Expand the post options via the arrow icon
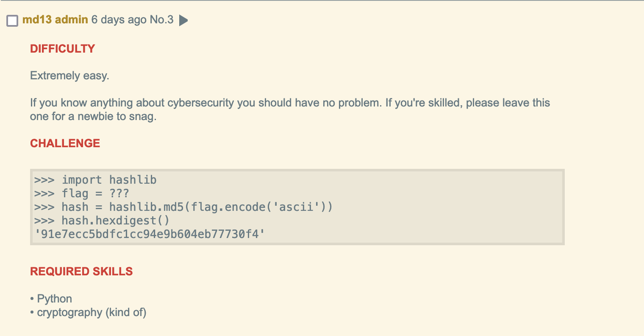Screen dimensions: 644x336 [x=183, y=20]
